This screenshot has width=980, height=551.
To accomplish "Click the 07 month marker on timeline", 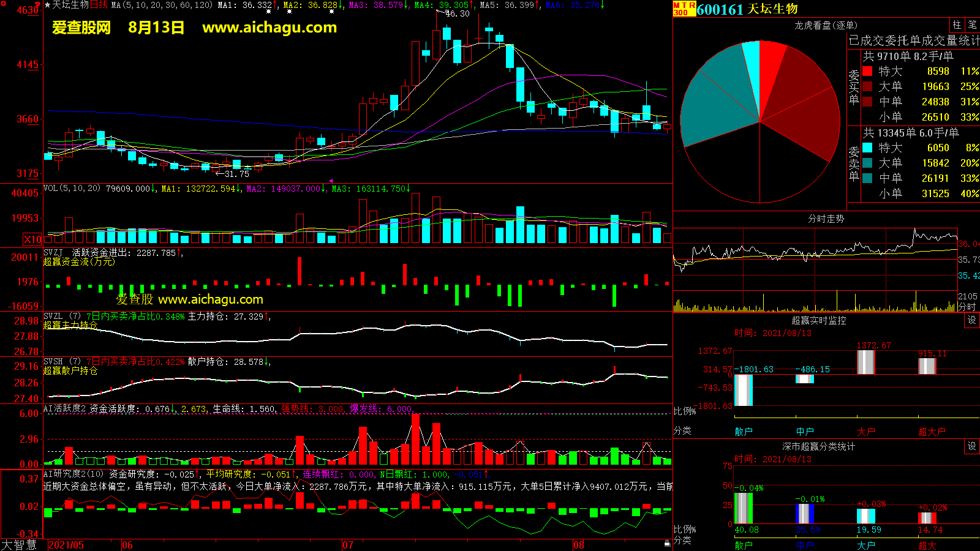I will point(347,545).
